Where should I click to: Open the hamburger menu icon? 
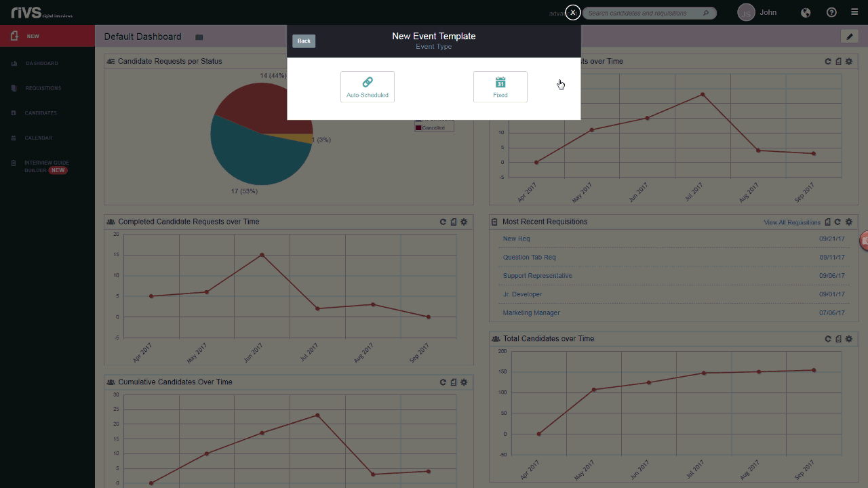(854, 12)
